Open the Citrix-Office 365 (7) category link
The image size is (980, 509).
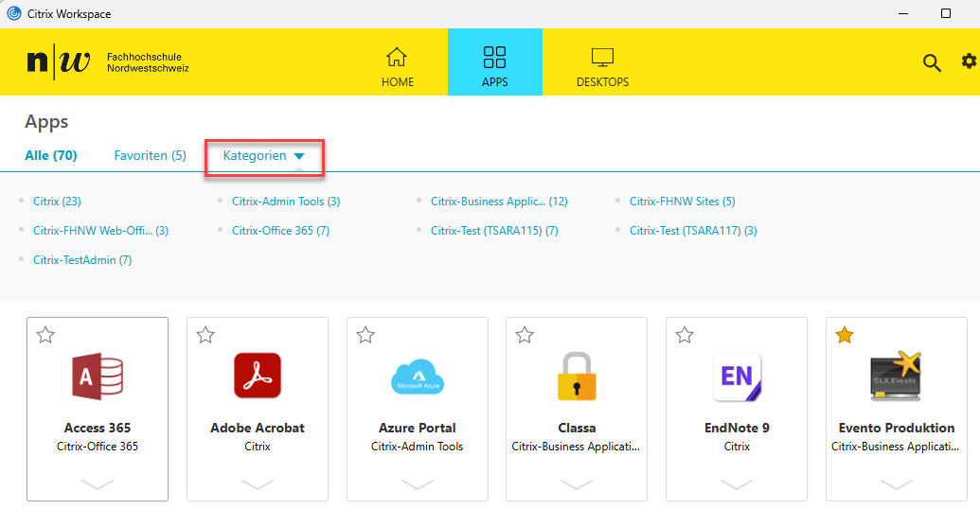point(280,231)
